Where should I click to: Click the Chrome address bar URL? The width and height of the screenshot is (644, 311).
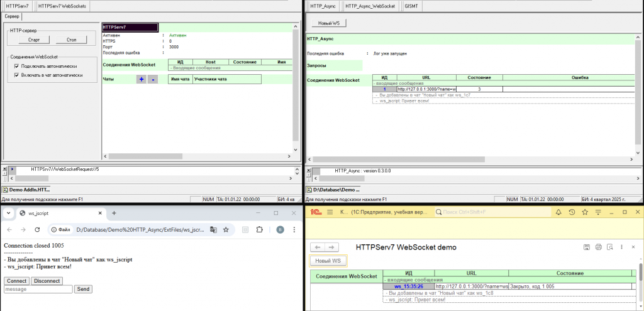[140, 230]
